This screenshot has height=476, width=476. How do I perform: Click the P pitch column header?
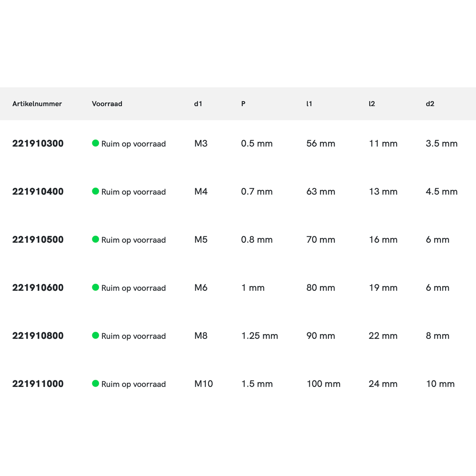(x=243, y=104)
